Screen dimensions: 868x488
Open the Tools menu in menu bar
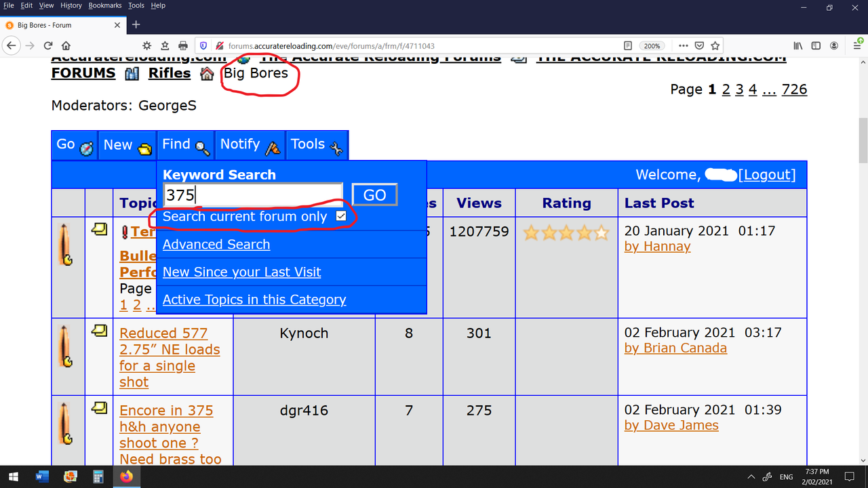click(136, 5)
